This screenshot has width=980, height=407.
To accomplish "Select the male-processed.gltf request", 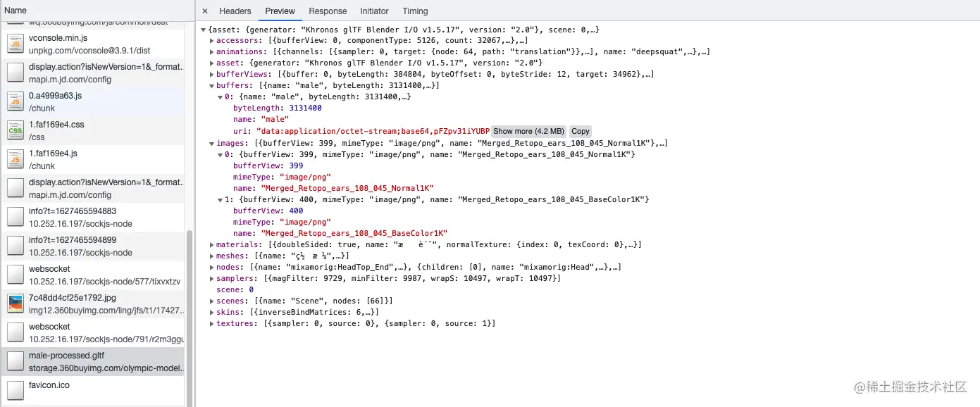I will pyautogui.click(x=92, y=361).
